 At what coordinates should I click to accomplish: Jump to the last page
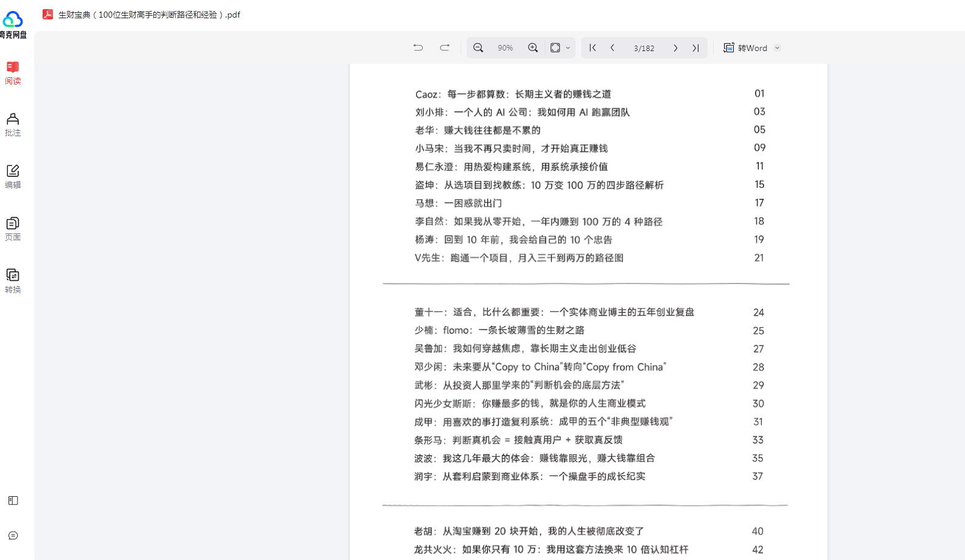695,48
